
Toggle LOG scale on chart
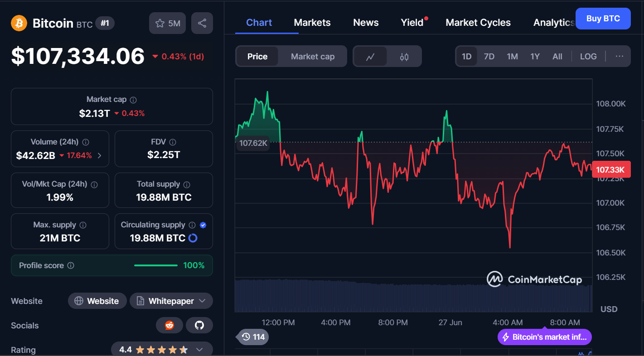588,57
